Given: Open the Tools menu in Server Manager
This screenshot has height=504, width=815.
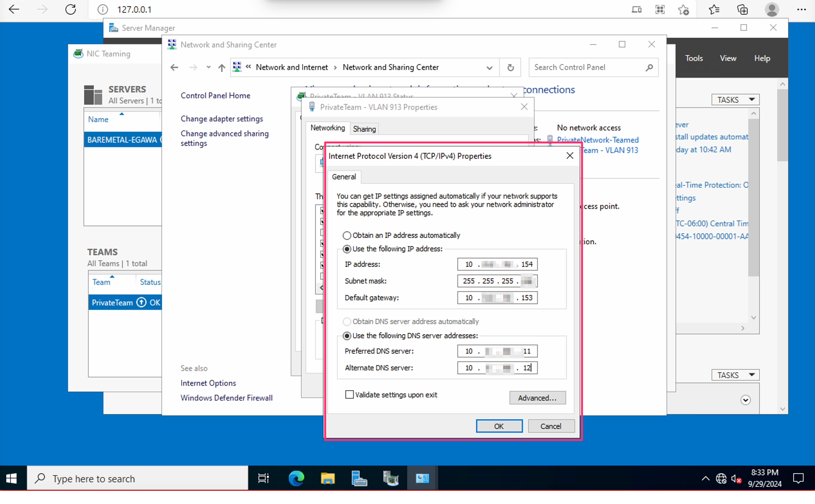Looking at the screenshot, I should coord(694,58).
